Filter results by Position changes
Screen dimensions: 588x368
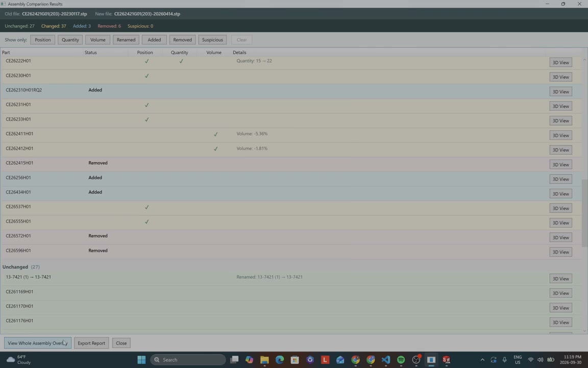click(x=43, y=40)
